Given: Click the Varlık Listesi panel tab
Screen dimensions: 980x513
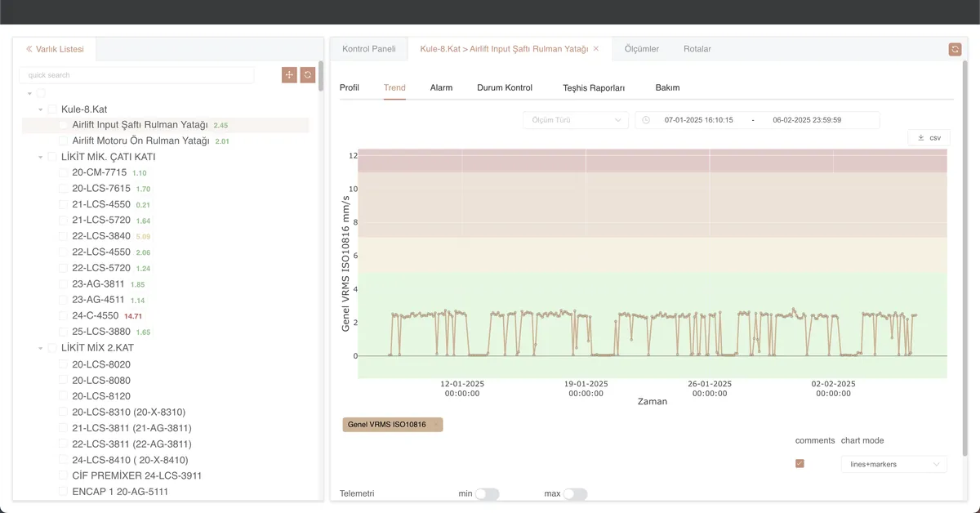Looking at the screenshot, I should (56, 49).
